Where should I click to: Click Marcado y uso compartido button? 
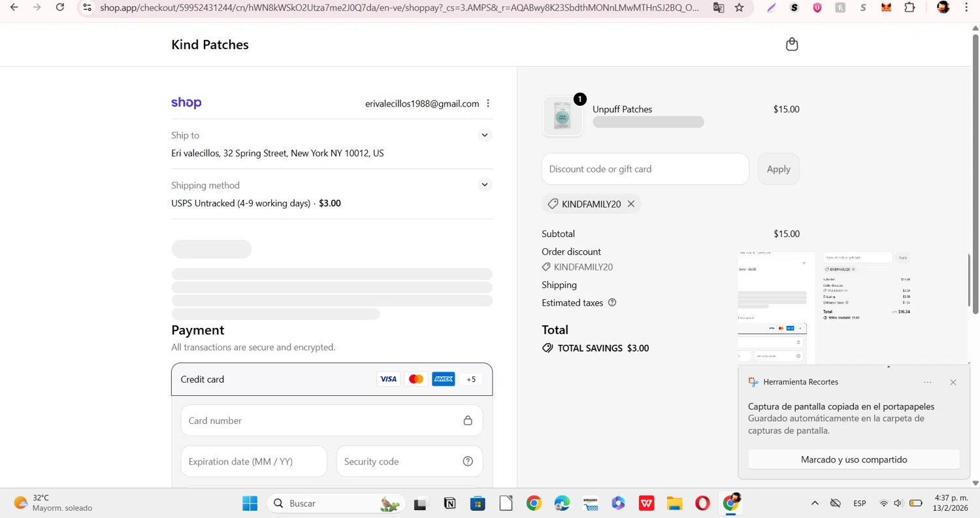click(x=854, y=459)
